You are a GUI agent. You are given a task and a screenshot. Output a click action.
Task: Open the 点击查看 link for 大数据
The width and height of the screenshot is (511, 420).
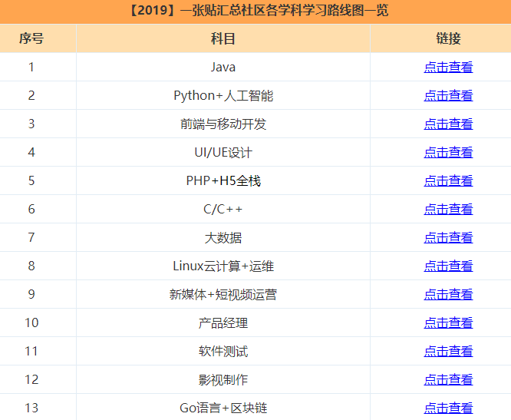click(x=448, y=237)
